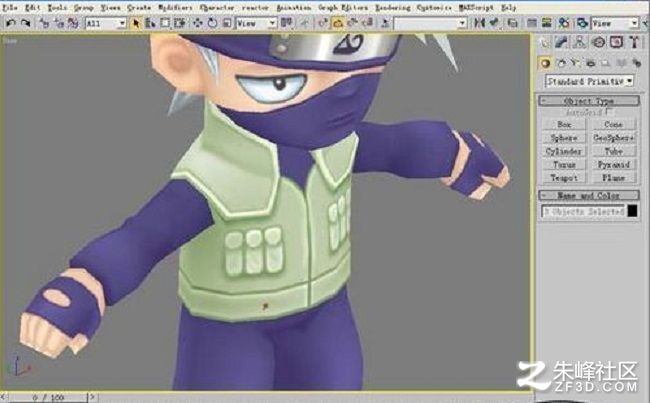Click the Align tool icon
Viewport: 650px width, 403px height.
(x=494, y=23)
